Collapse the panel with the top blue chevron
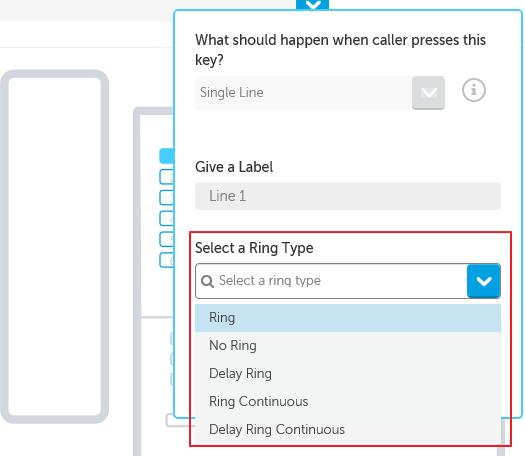Viewport: 525px width, 456px height. point(312,5)
